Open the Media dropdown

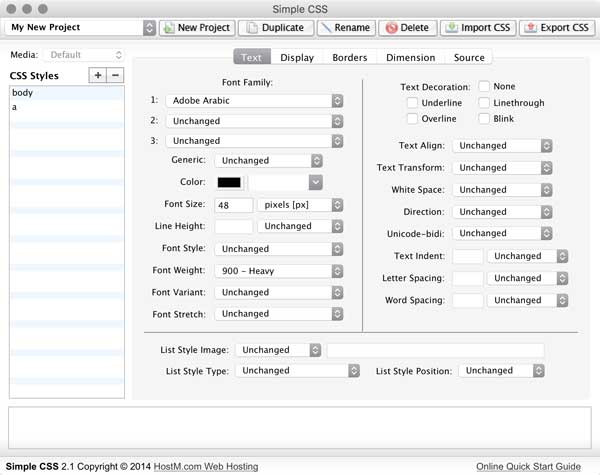tap(83, 55)
